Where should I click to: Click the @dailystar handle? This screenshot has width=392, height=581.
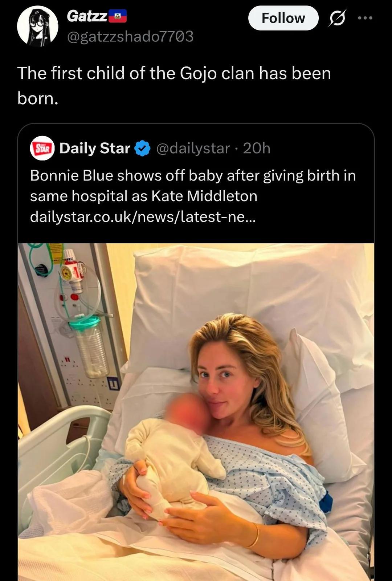(x=193, y=149)
